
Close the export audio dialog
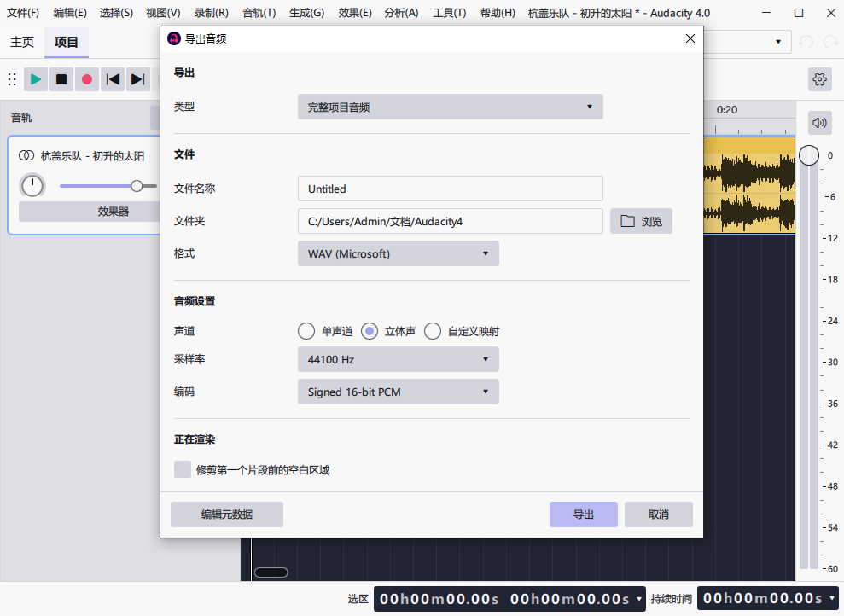690,38
